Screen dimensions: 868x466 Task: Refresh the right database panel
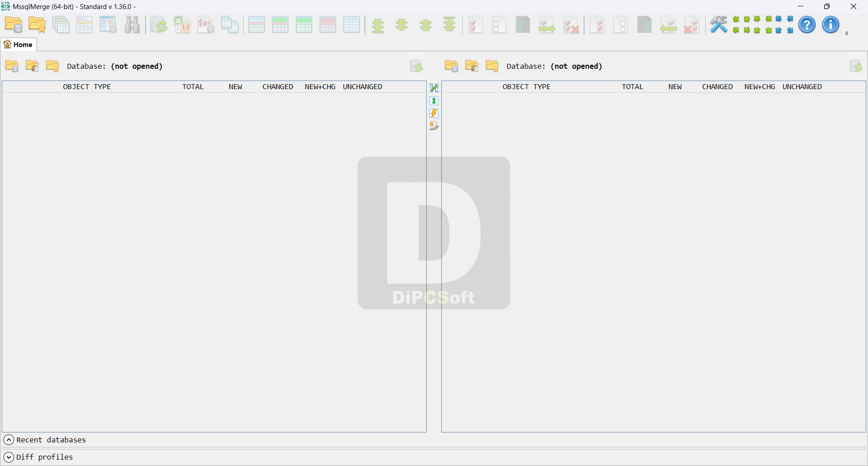[856, 66]
